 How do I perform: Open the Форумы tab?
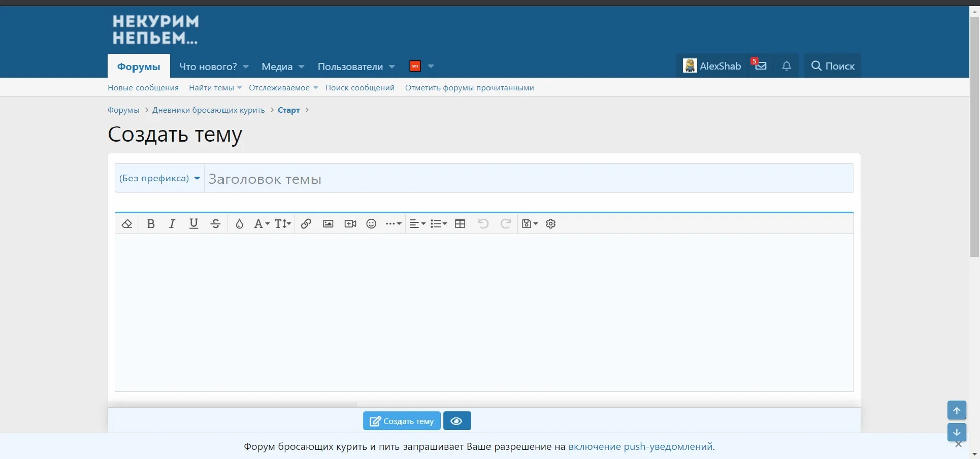click(x=139, y=67)
